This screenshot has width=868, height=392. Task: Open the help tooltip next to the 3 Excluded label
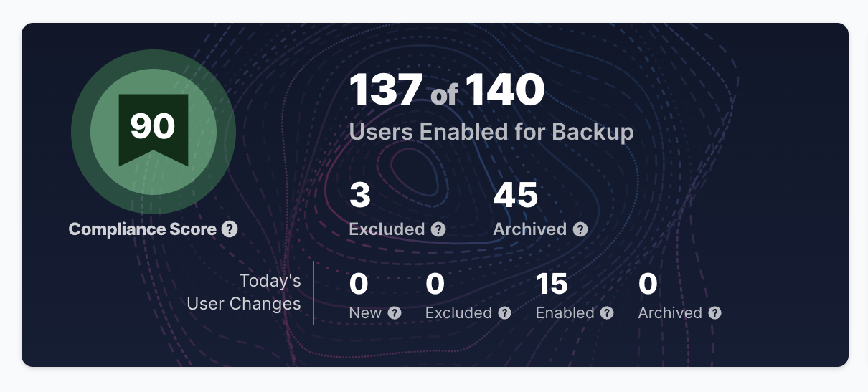tap(438, 229)
